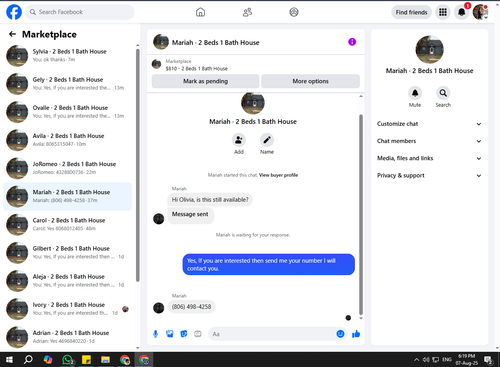Open the GIF picker icon

click(x=198, y=334)
